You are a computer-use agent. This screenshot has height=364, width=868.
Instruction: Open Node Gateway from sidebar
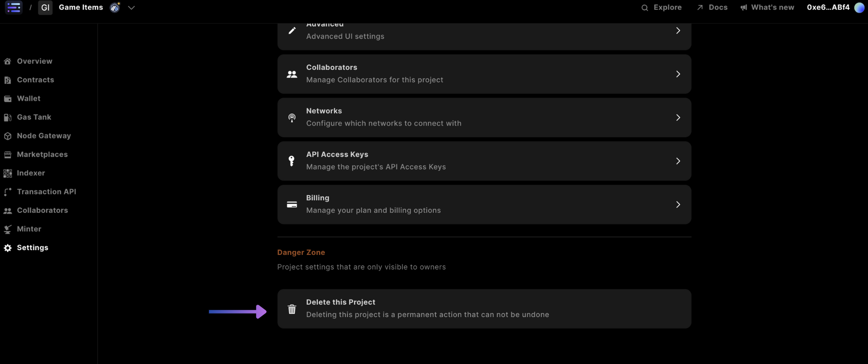(43, 136)
